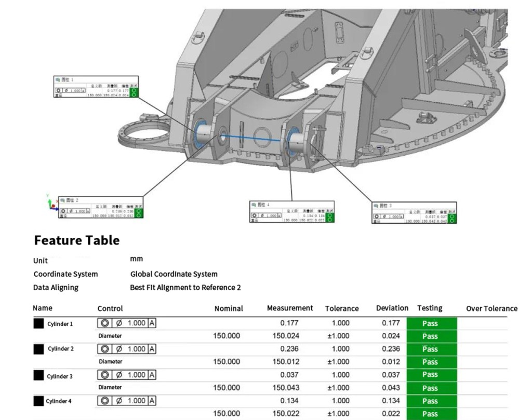Viewport: 532px width, 420px height.
Task: Click the concentricity control frame for Cylinder 4
Action: click(x=127, y=401)
